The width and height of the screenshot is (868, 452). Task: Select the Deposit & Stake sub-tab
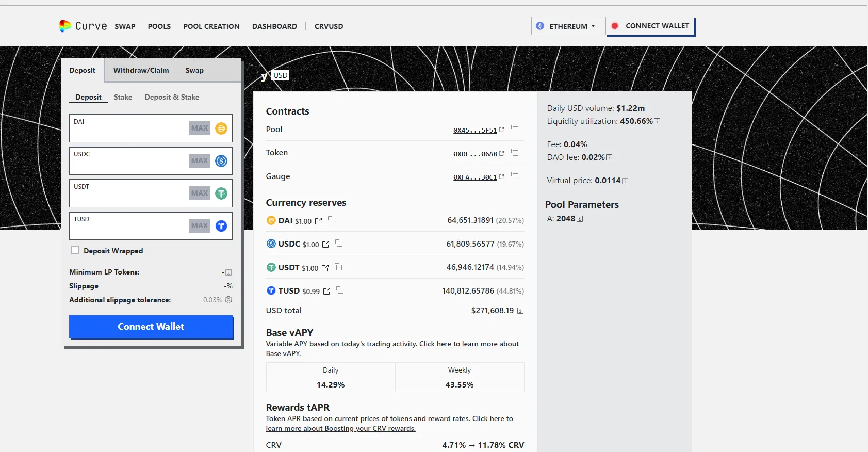point(172,97)
